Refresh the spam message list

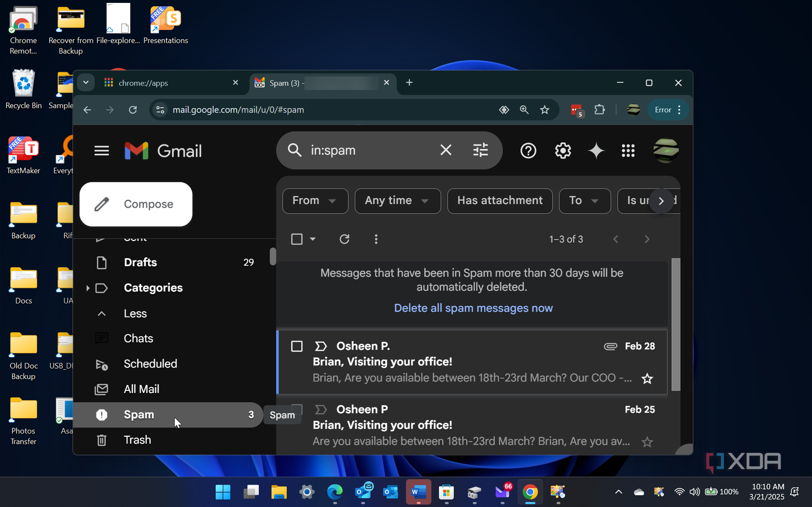(344, 239)
